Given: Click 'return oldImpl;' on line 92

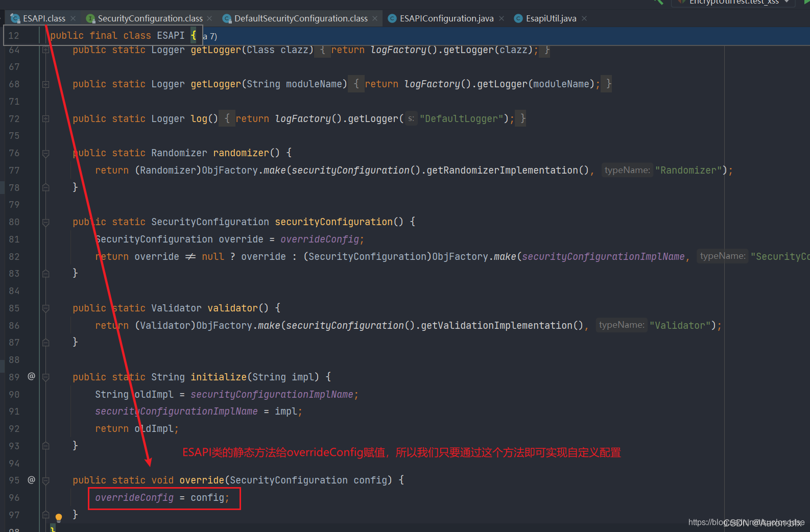Looking at the screenshot, I should click(x=137, y=428).
